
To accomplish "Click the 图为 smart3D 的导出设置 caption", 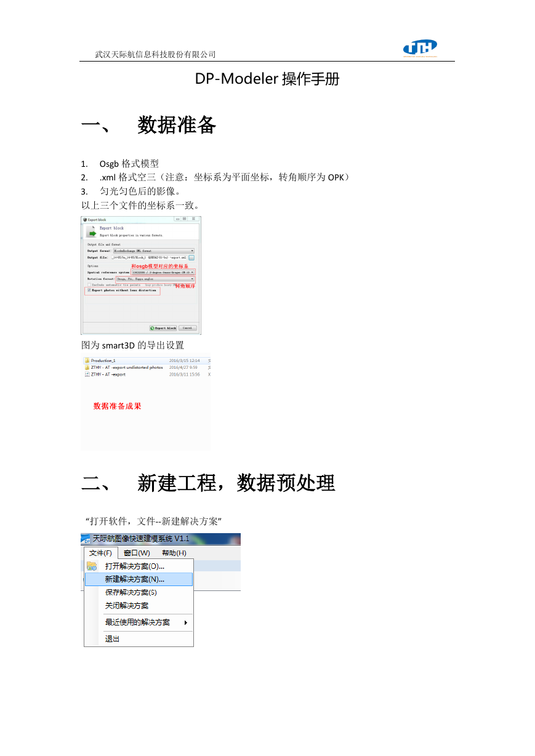I will pos(132,345).
